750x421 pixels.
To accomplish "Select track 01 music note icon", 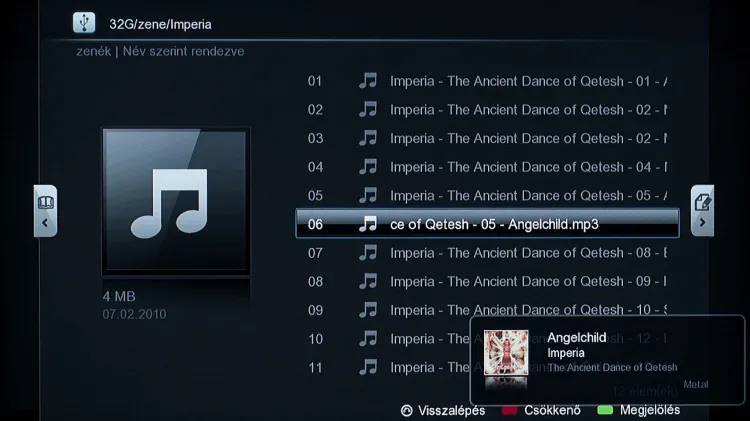I will pos(368,81).
